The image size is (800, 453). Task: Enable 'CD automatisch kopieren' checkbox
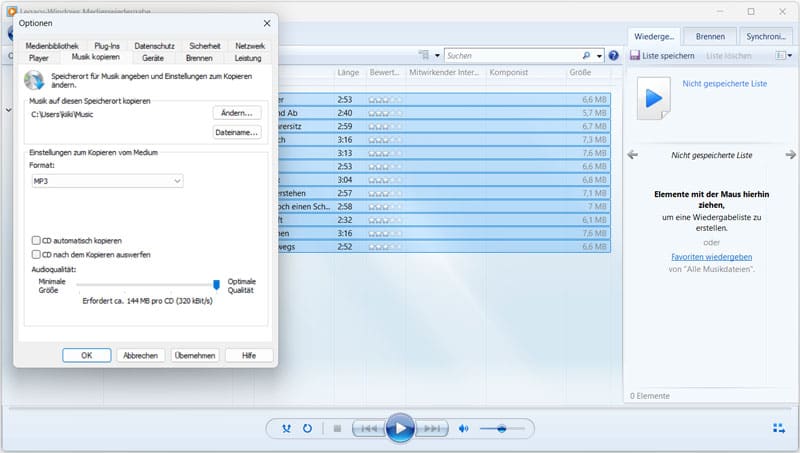click(x=37, y=241)
